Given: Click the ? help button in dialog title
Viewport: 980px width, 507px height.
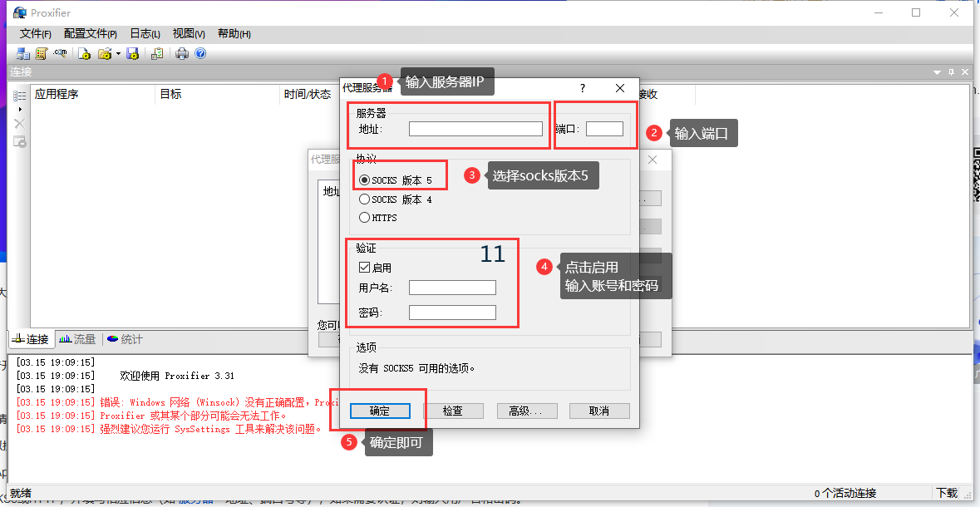Looking at the screenshot, I should [x=583, y=88].
